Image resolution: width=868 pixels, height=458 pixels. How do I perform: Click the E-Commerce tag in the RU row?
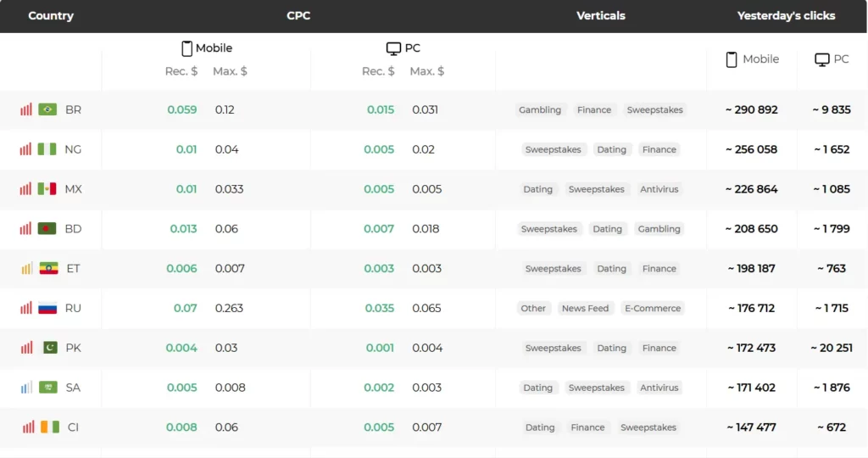click(653, 309)
